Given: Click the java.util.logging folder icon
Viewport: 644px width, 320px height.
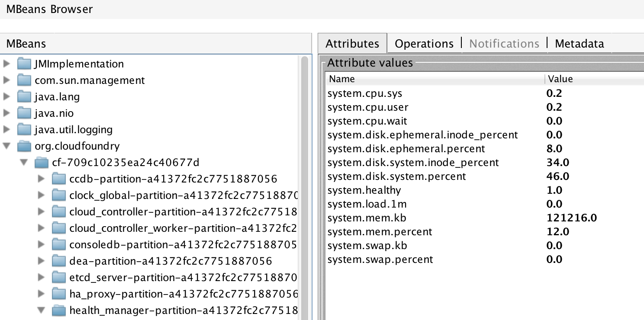Looking at the screenshot, I should pos(25,130).
